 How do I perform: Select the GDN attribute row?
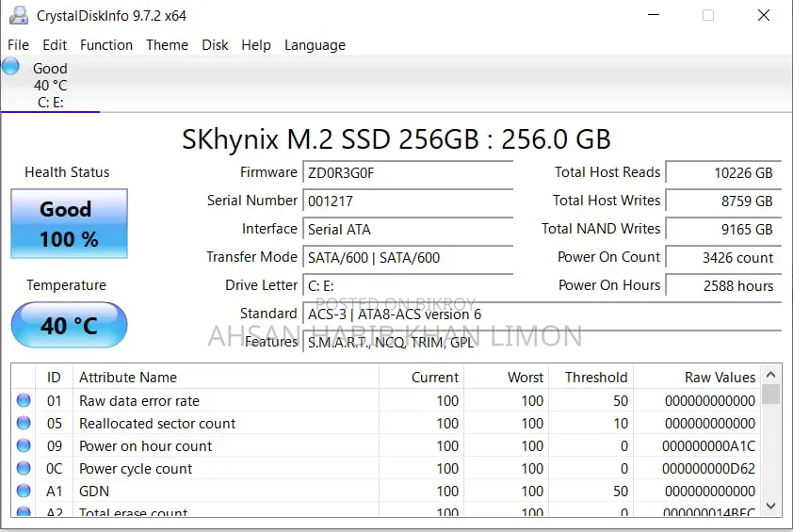click(386, 491)
